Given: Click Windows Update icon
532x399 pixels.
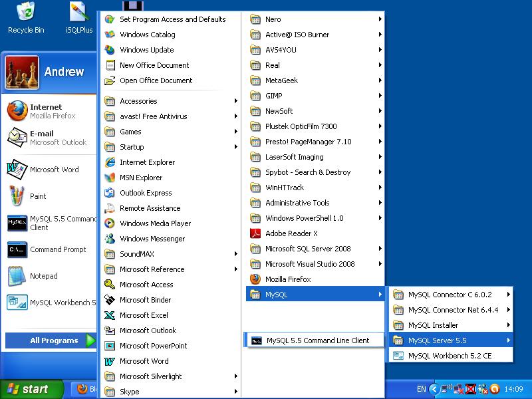Looking at the screenshot, I should coord(110,50).
